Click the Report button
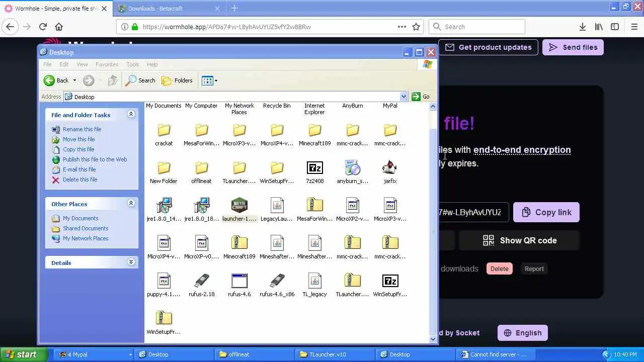The height and width of the screenshot is (362, 644). 534,268
